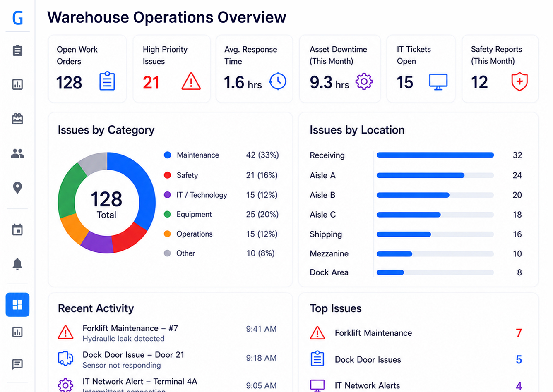553x392 pixels.
Task: Open the calendar sidebar icon
Action: 17,229
